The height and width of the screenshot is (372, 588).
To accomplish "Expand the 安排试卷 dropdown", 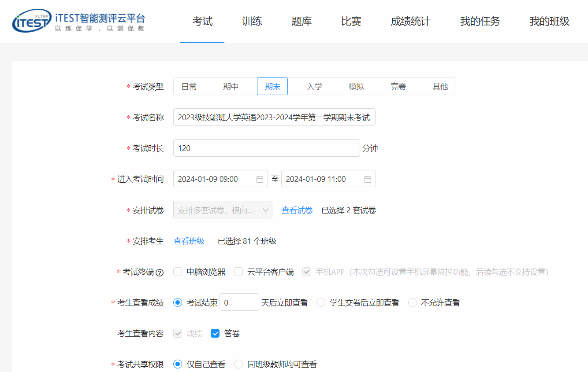I will tap(223, 210).
